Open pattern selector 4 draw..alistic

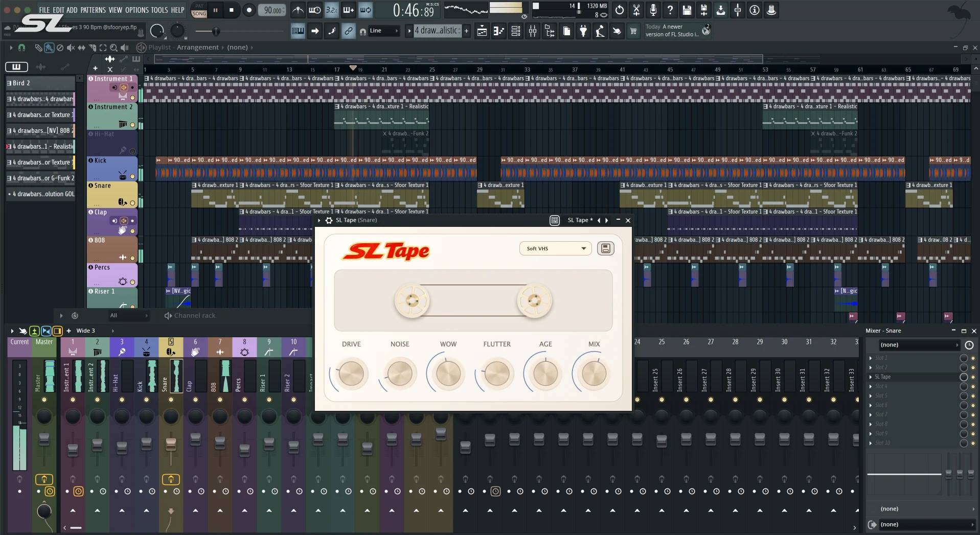[x=438, y=31]
